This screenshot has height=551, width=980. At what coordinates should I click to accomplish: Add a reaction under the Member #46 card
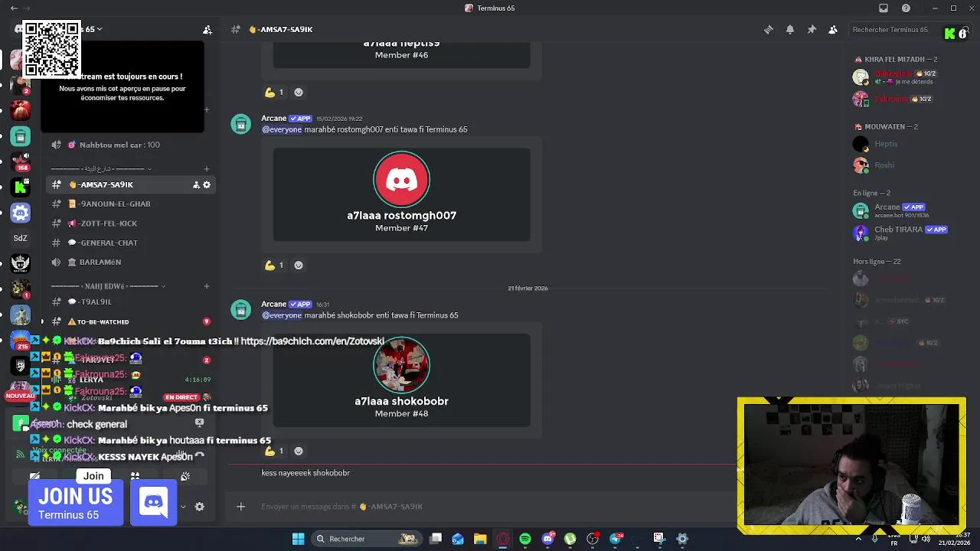tap(299, 92)
